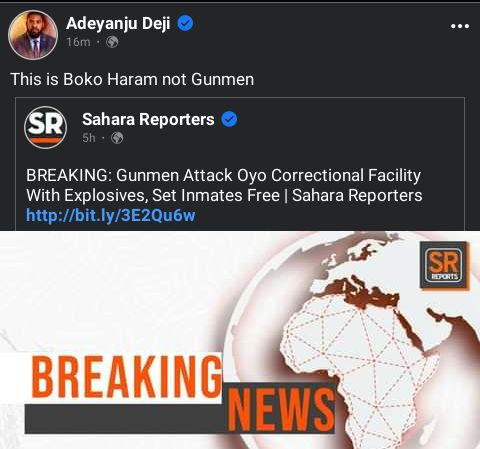Open Adeyanju Deji's profile picture

tap(33, 35)
